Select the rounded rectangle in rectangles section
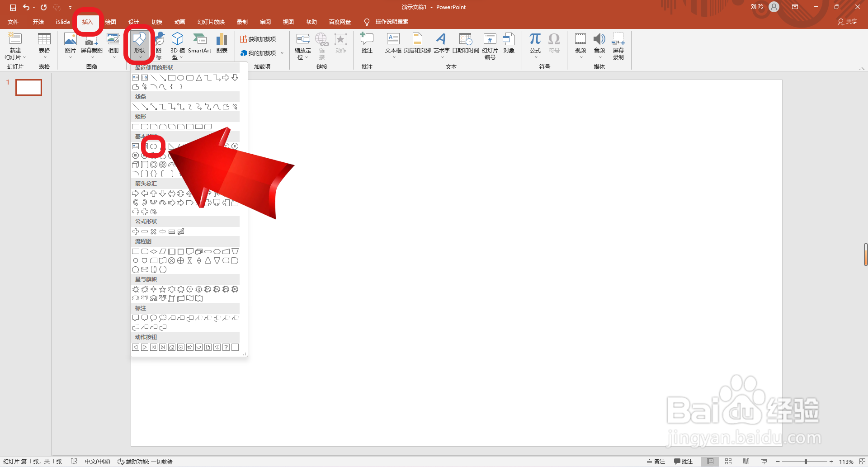868x467 pixels. pyautogui.click(x=145, y=127)
